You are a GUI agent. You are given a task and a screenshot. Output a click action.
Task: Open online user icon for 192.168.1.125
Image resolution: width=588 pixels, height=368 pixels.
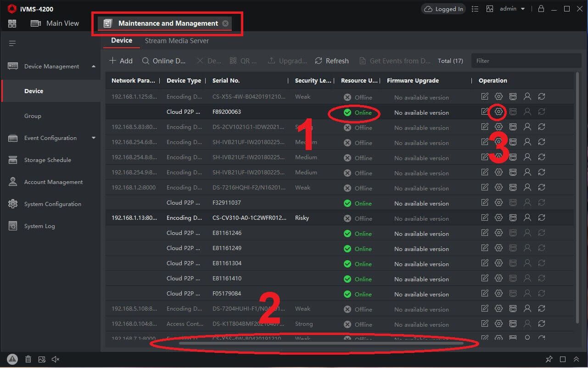[x=527, y=96]
